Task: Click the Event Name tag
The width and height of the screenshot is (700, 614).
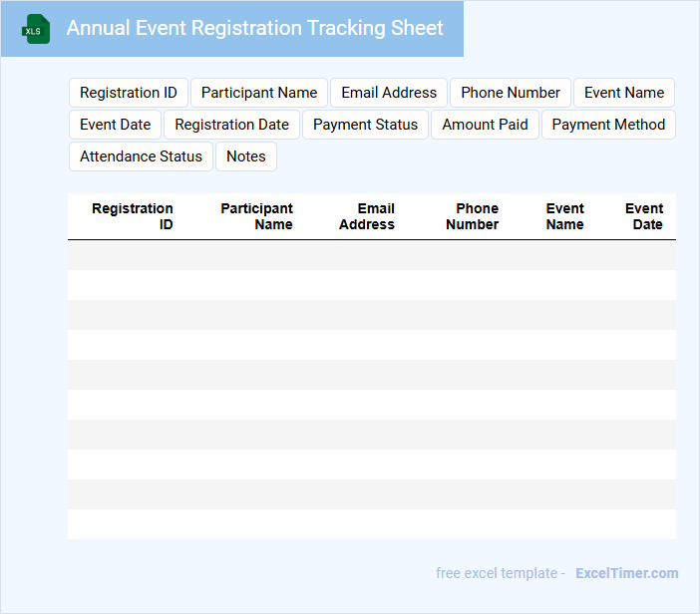Action: (x=624, y=93)
